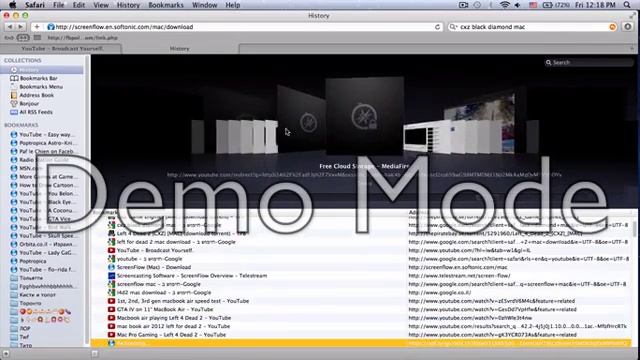This screenshot has width=640, height=360.
Task: Click add folder button below bookmarks list
Action: point(95,353)
